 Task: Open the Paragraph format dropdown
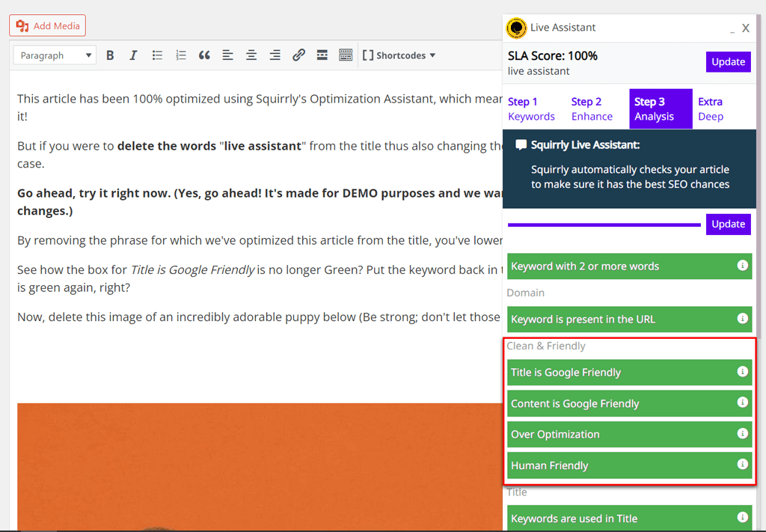(x=55, y=55)
